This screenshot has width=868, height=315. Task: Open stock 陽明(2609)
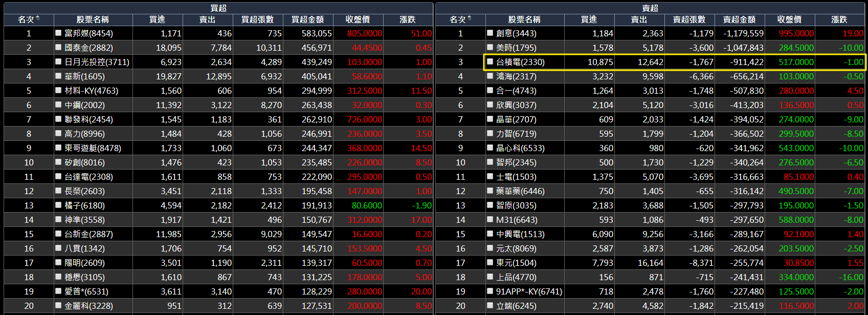click(85, 263)
